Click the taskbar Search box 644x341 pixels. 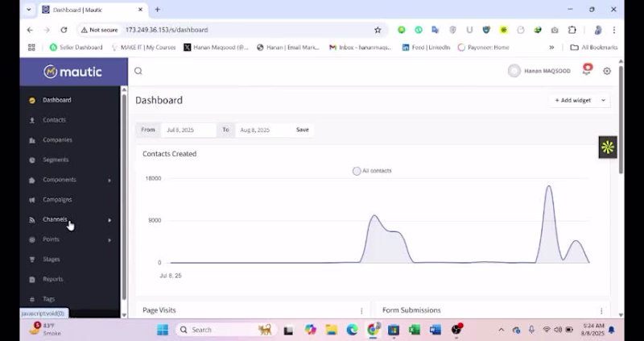(225, 330)
